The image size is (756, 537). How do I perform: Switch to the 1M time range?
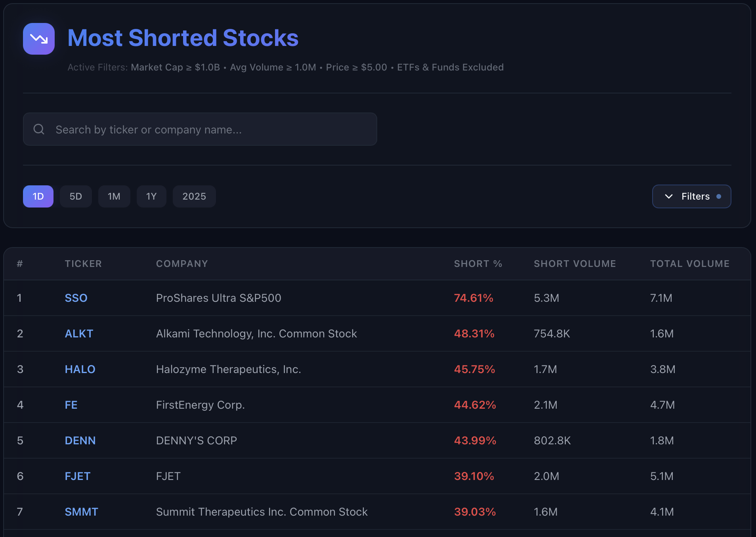coord(114,196)
